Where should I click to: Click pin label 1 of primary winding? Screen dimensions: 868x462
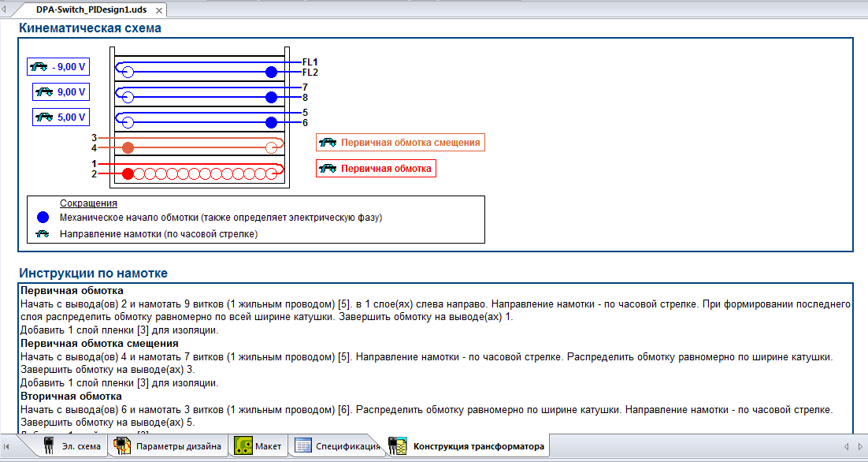tap(94, 164)
